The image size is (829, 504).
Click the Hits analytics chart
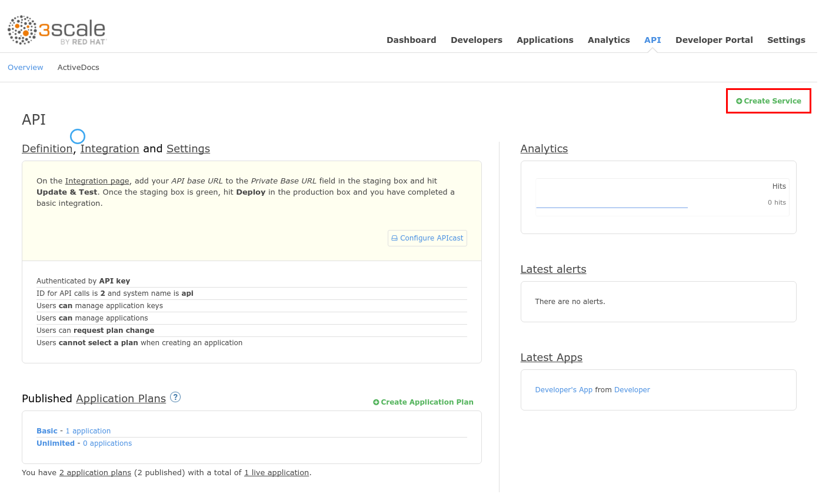coord(662,197)
